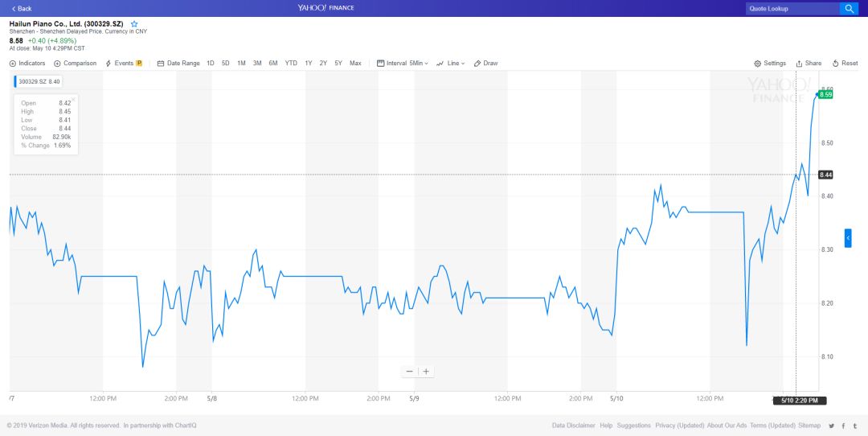Zoom out using the minus button
Image resolution: width=868 pixels, height=436 pixels.
(x=410, y=371)
